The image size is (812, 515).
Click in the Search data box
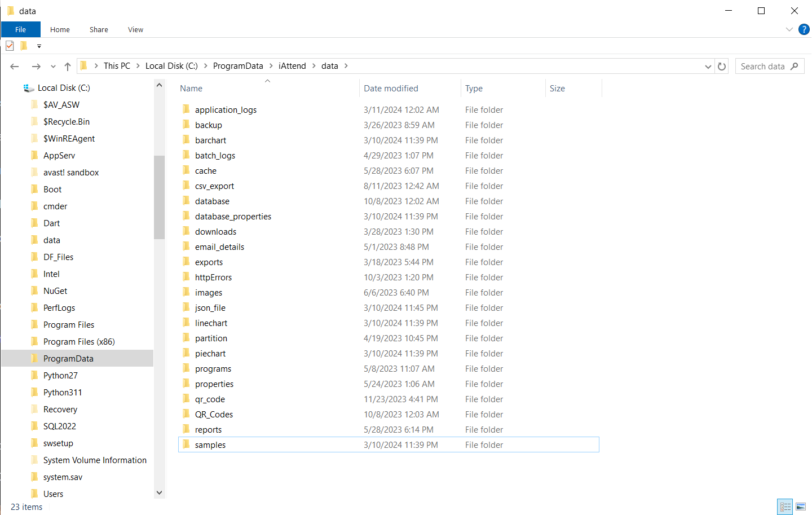coord(763,67)
